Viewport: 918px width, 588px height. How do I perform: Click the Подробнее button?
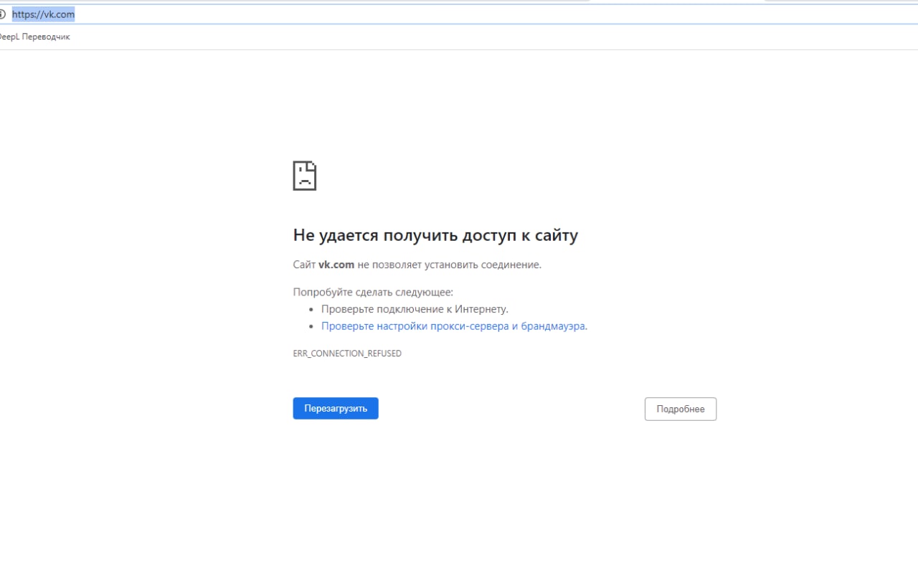click(x=681, y=409)
